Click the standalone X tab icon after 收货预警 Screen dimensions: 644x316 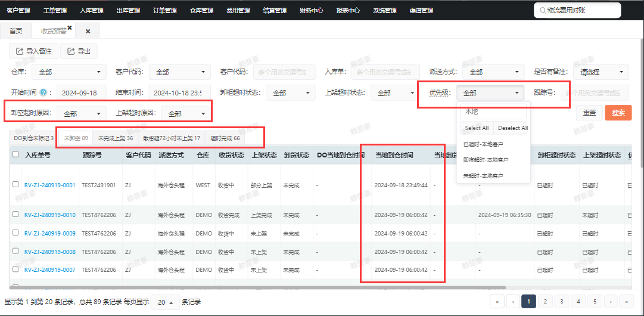pyautogui.click(x=88, y=31)
